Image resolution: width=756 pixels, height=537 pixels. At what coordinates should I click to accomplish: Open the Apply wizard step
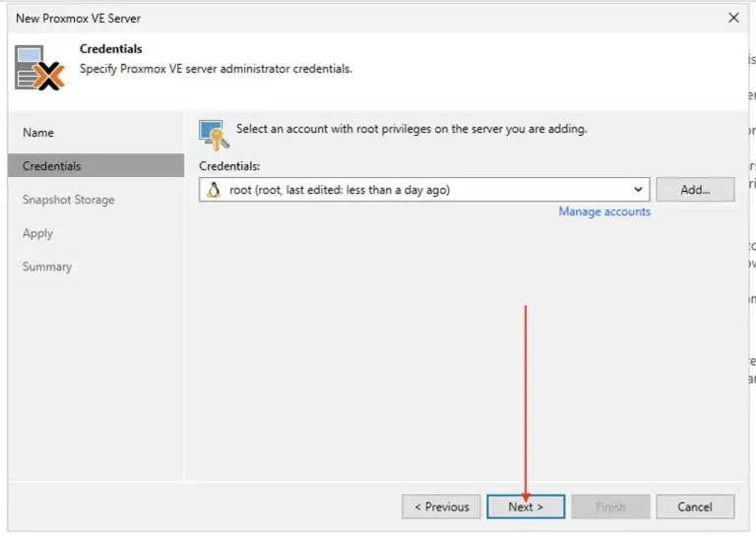pyautogui.click(x=37, y=233)
